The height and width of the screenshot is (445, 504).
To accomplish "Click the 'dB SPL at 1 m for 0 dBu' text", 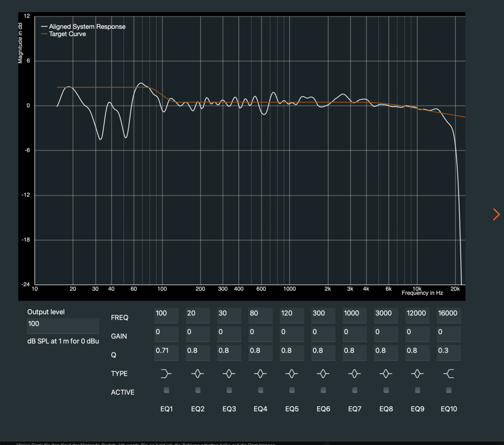I will (x=63, y=341).
